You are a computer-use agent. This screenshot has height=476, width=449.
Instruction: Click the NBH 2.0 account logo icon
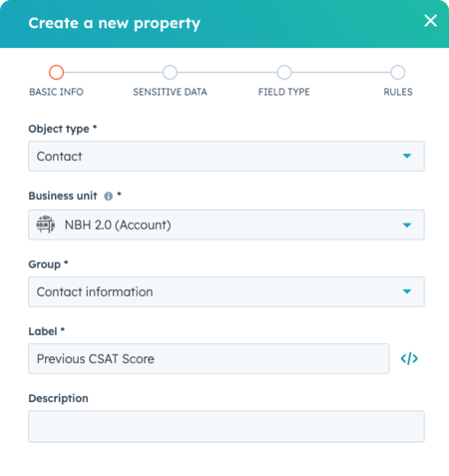[46, 225]
